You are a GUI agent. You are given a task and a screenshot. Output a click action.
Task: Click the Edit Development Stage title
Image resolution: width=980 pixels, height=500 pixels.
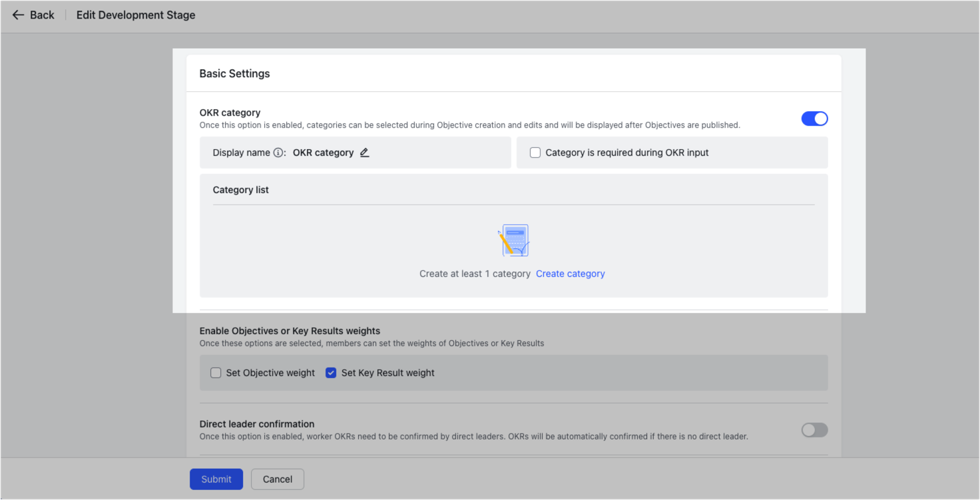tap(135, 15)
